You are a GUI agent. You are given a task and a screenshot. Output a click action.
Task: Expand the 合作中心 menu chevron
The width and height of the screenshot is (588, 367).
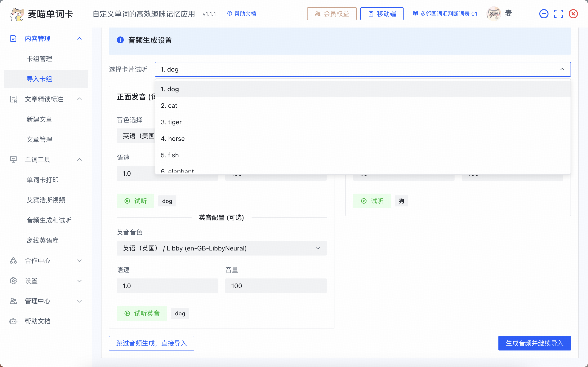pos(79,261)
